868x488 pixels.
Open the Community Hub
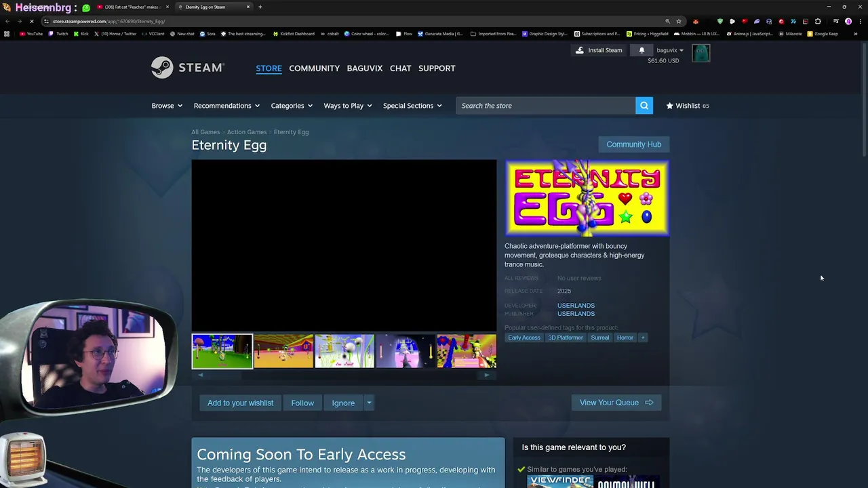pos(633,144)
